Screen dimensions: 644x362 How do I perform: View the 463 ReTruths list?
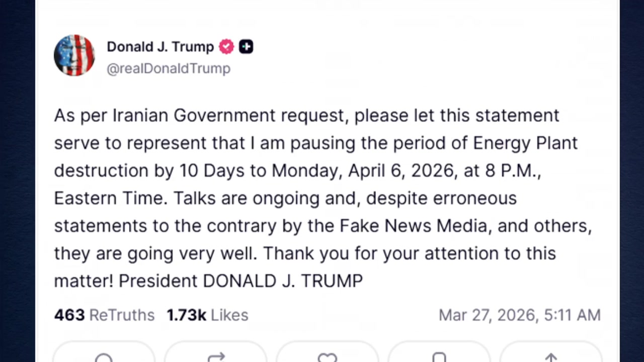[104, 315]
